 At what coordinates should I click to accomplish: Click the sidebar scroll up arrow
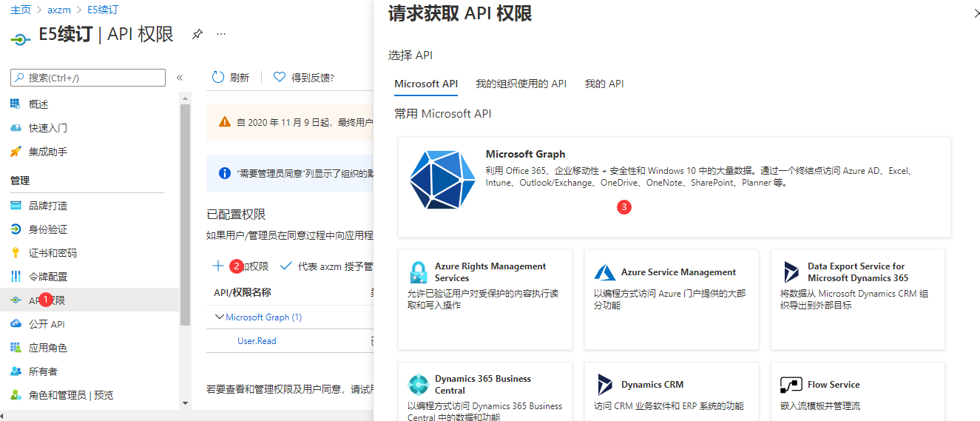point(185,97)
